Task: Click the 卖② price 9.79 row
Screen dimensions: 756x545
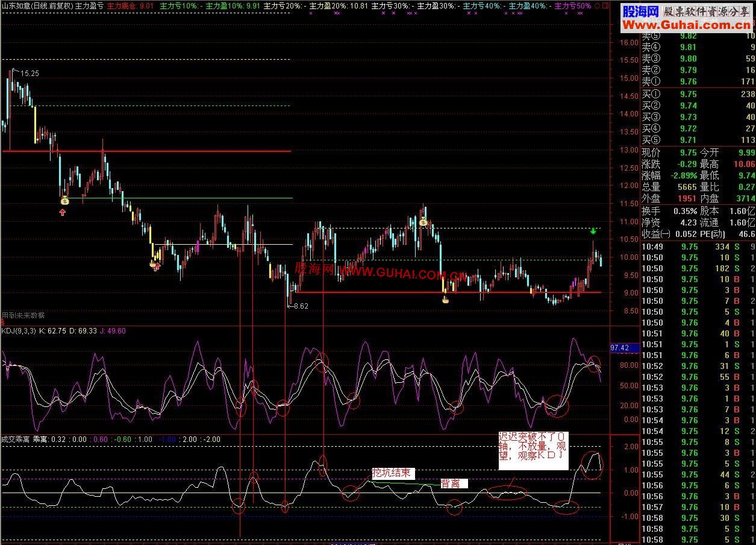Action: click(698, 70)
